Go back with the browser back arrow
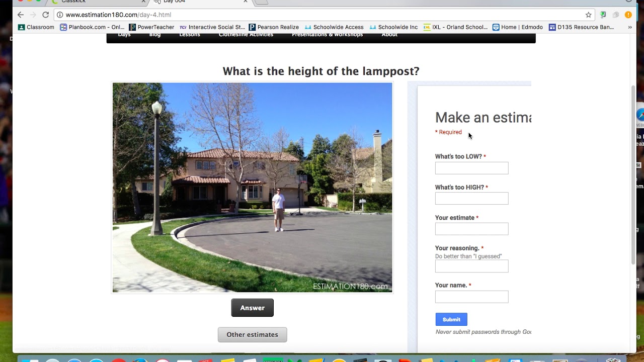This screenshot has height=362, width=644. [20, 15]
